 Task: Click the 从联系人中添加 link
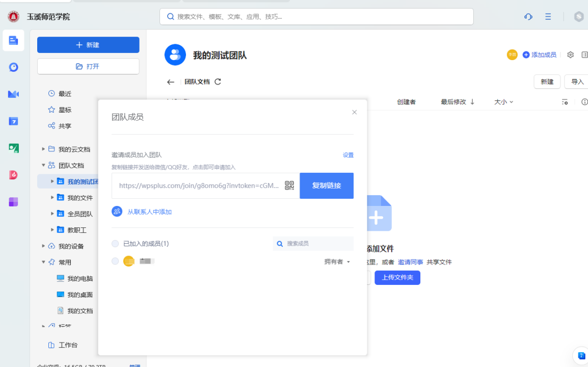click(x=149, y=212)
